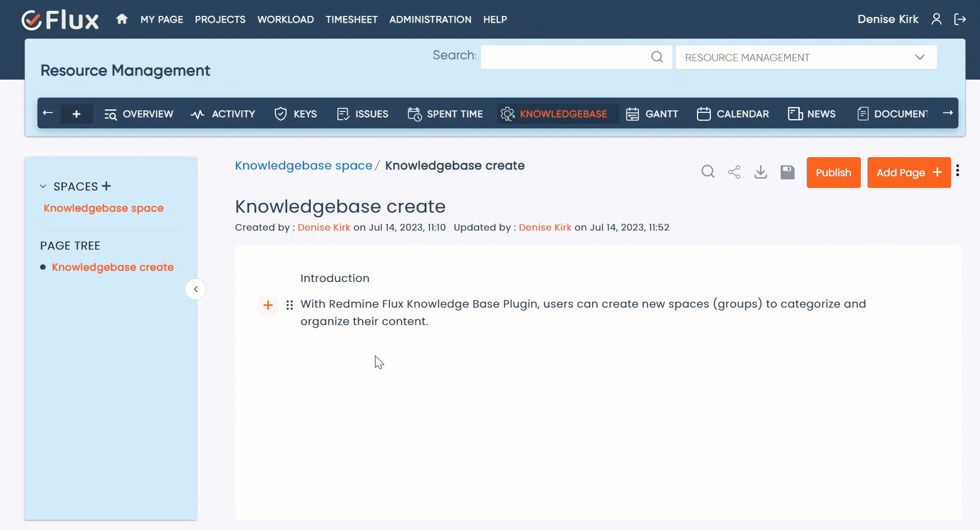Download the knowledgebase page

(x=761, y=172)
